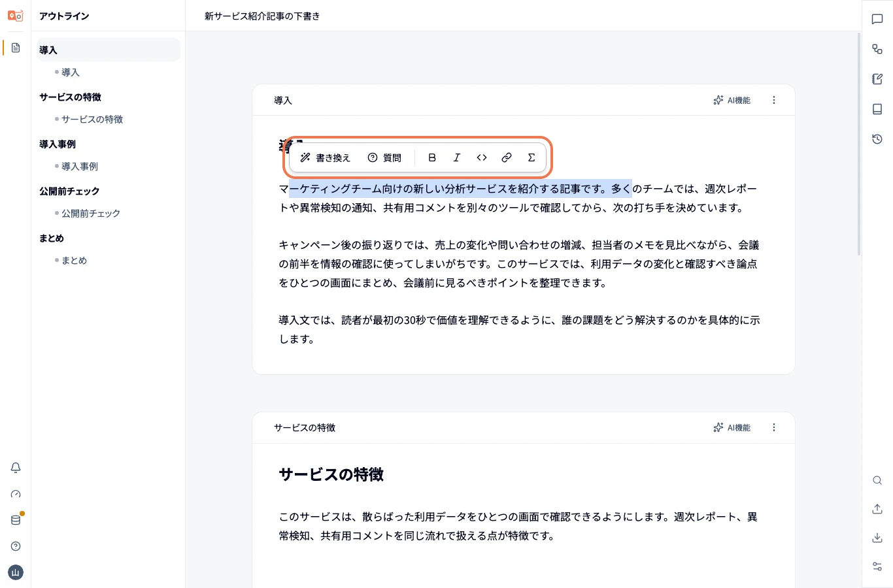This screenshot has height=588, width=893.
Task: Select まとめ heading in outline
Action: 52,238
